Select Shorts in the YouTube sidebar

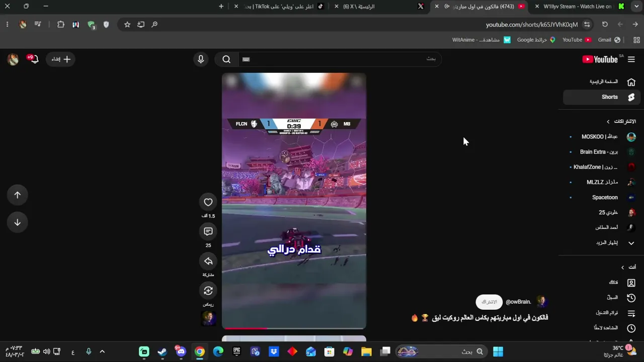click(601, 97)
